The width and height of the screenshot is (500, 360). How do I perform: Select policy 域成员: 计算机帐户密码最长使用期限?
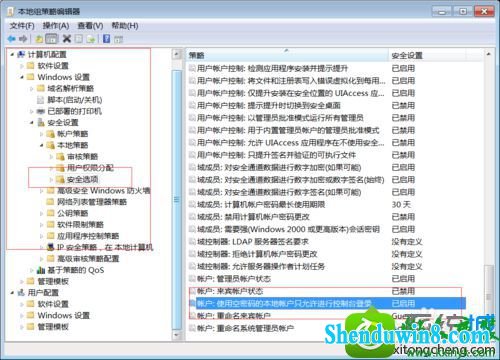[x=257, y=204]
